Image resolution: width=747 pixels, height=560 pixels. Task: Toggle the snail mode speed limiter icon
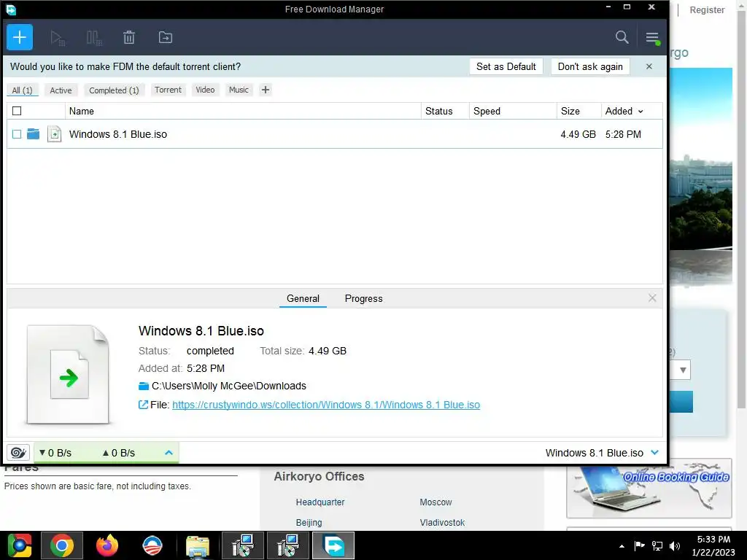pyautogui.click(x=18, y=452)
